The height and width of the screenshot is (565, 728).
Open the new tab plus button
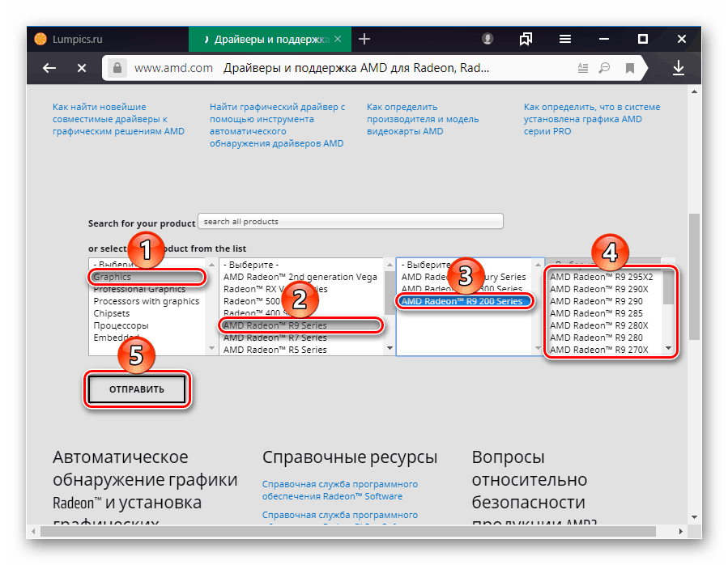point(364,39)
